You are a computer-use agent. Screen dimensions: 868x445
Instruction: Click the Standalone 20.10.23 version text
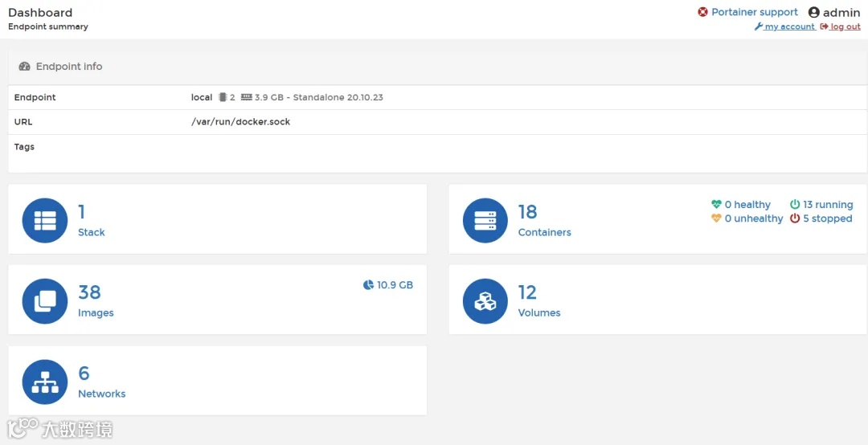point(338,97)
